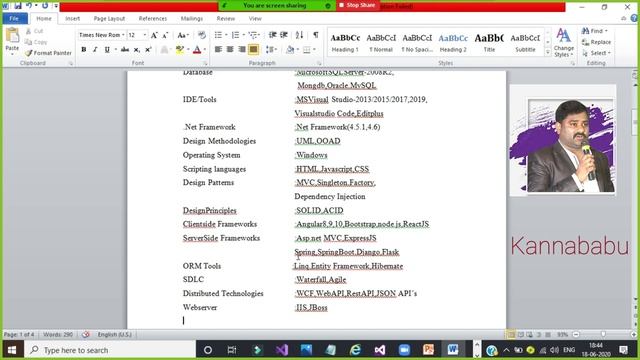The width and height of the screenshot is (640, 360).
Task: Expand the Numbering list dropdown arrow
Action: [x=244, y=35]
